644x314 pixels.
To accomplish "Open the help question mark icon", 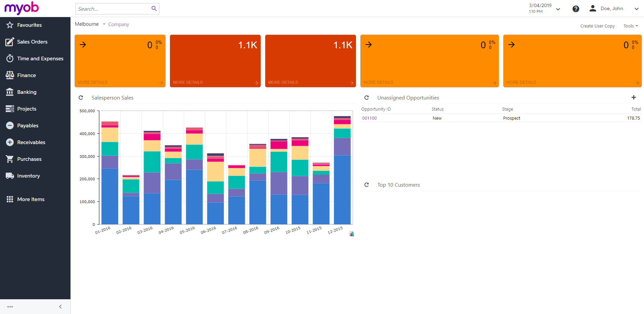I will pos(576,9).
